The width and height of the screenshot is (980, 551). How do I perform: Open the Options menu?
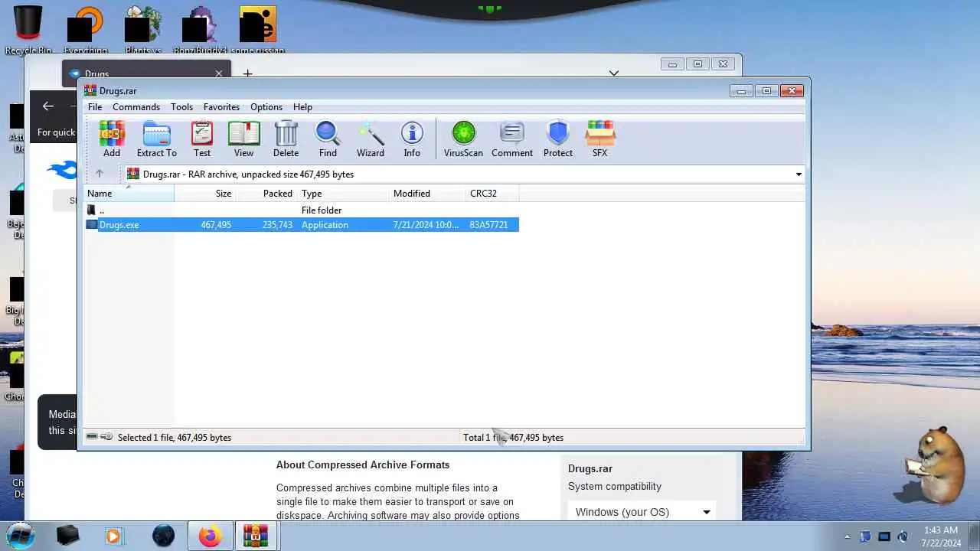click(x=266, y=107)
